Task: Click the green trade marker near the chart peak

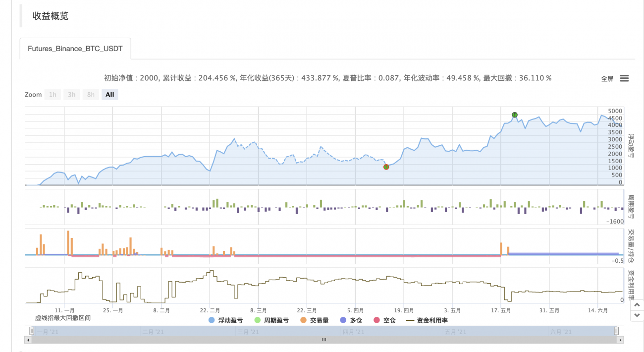Action: 514,115
